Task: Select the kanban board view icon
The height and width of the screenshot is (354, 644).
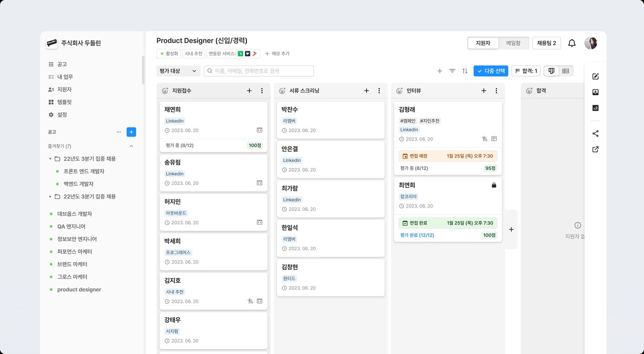Action: (551, 70)
